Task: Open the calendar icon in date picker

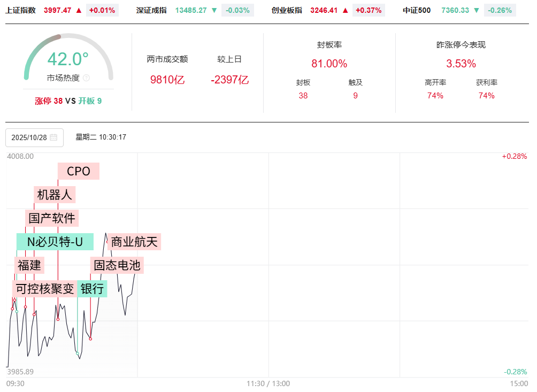Action: point(53,137)
